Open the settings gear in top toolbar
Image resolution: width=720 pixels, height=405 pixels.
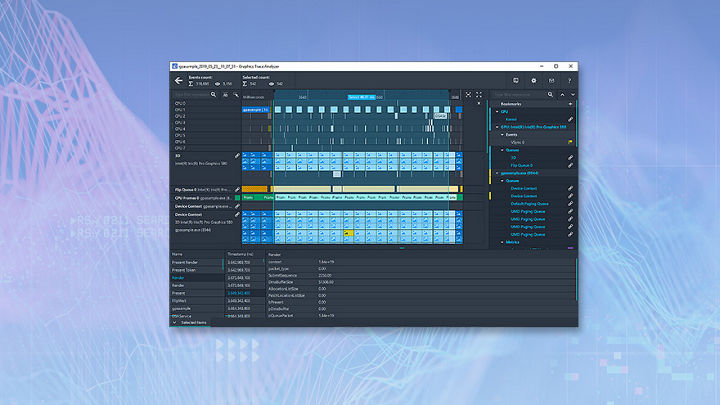click(x=534, y=80)
